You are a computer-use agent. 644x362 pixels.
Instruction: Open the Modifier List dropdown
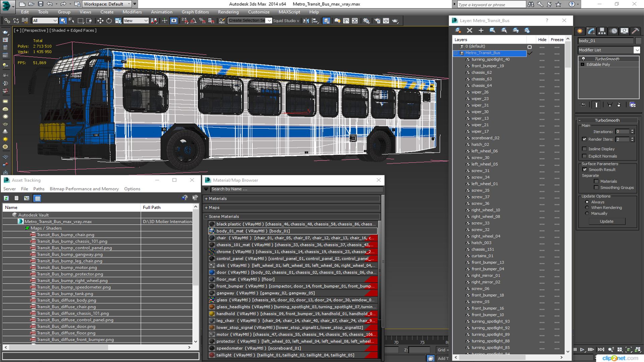tap(637, 50)
